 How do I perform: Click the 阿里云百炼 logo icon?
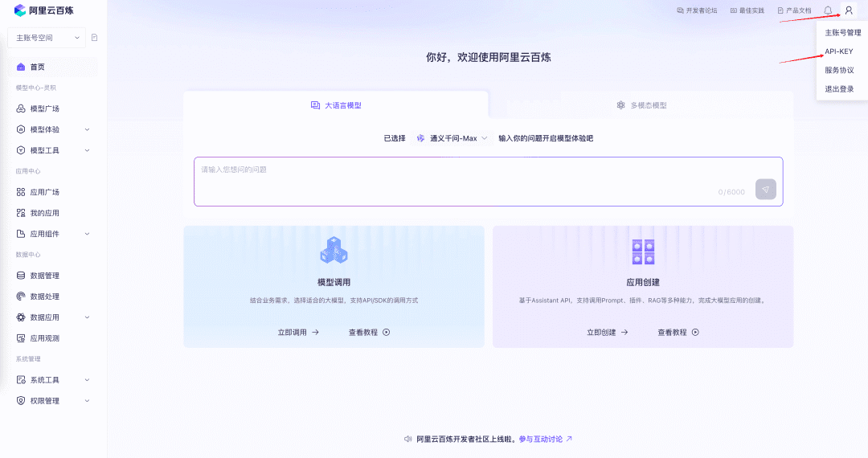pos(20,10)
